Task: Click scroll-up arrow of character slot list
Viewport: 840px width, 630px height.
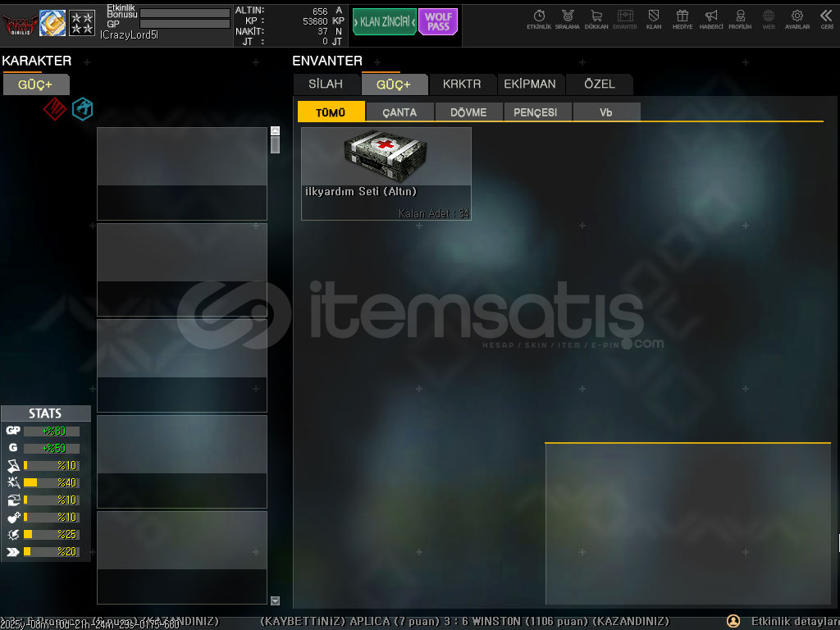Action: coord(276,130)
